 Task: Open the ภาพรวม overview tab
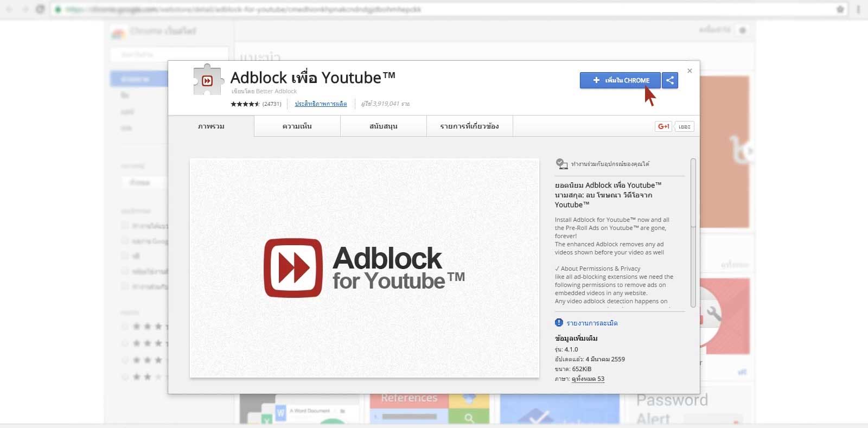pyautogui.click(x=211, y=126)
